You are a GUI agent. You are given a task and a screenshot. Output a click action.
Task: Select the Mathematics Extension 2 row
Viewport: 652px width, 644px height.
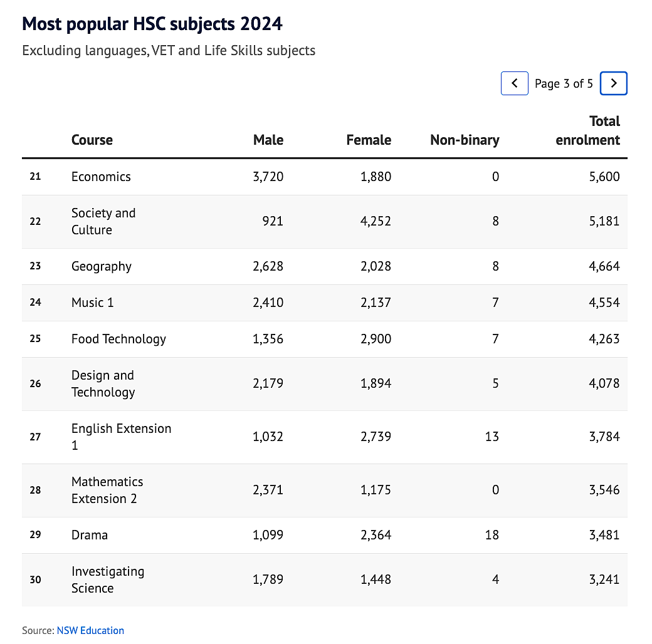pyautogui.click(x=324, y=491)
